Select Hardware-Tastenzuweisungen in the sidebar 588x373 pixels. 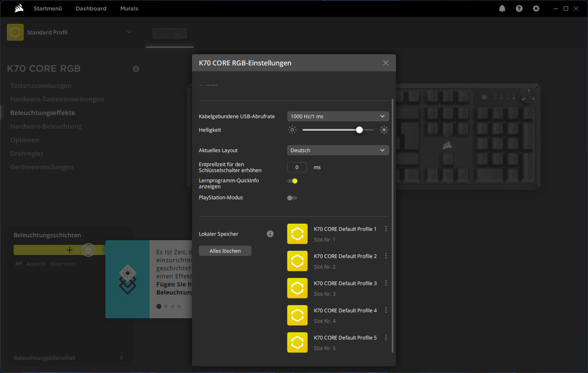pos(57,99)
